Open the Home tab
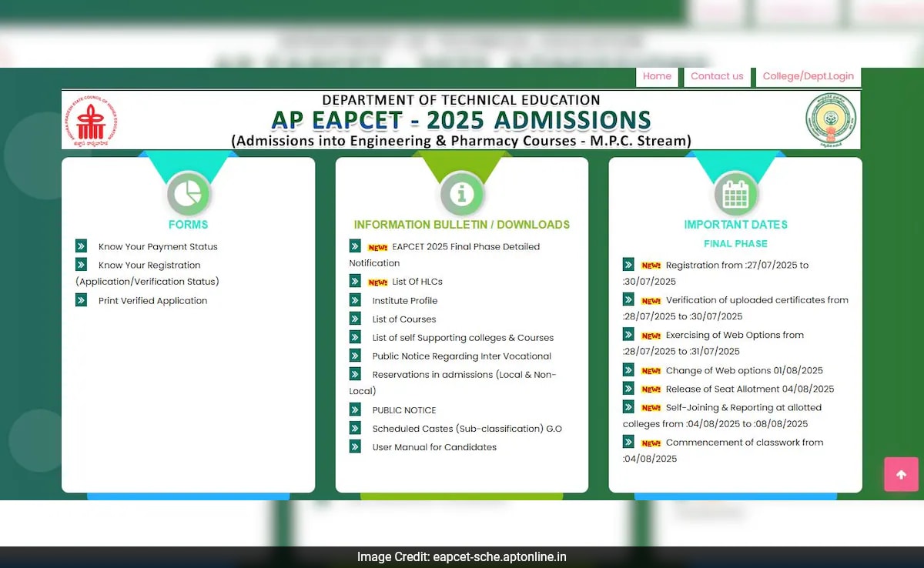 click(657, 76)
